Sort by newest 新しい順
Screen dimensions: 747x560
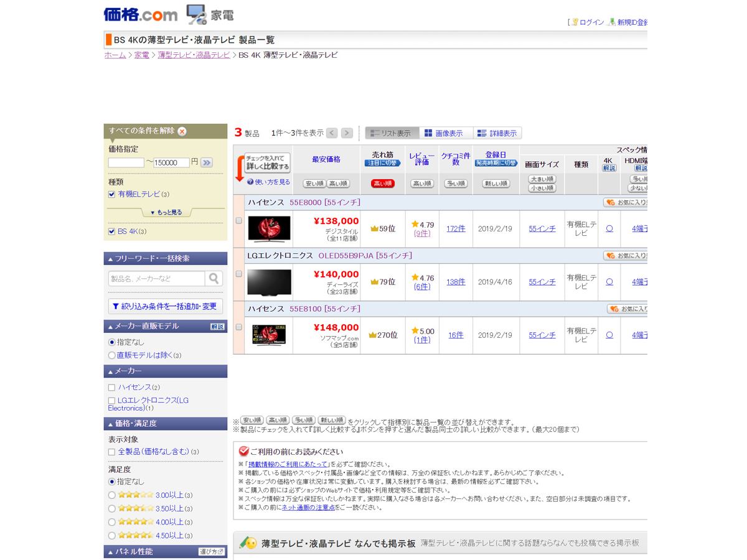click(496, 184)
